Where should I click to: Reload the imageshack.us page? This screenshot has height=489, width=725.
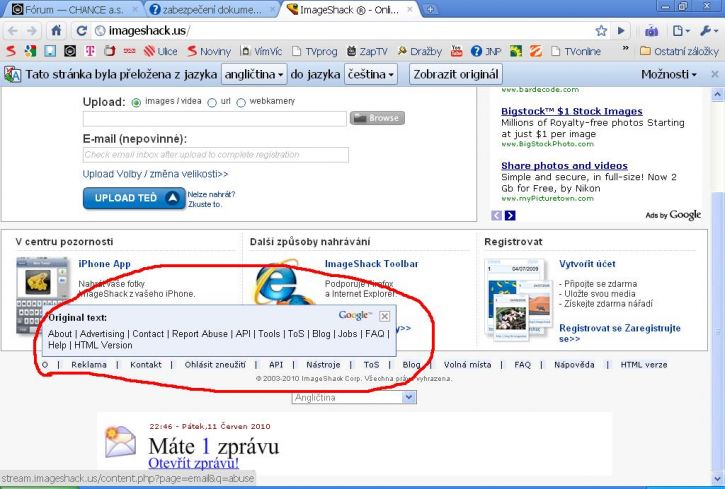tap(81, 31)
